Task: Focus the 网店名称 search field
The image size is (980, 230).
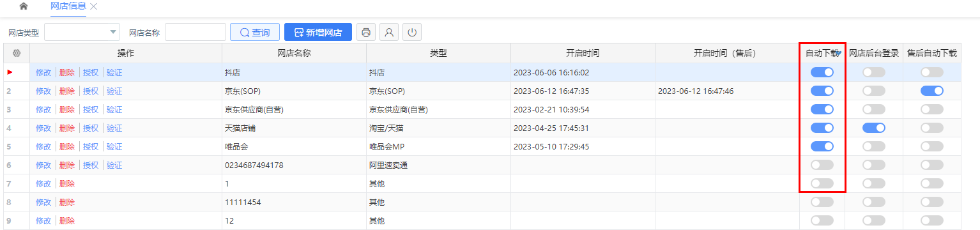Action: tap(195, 32)
